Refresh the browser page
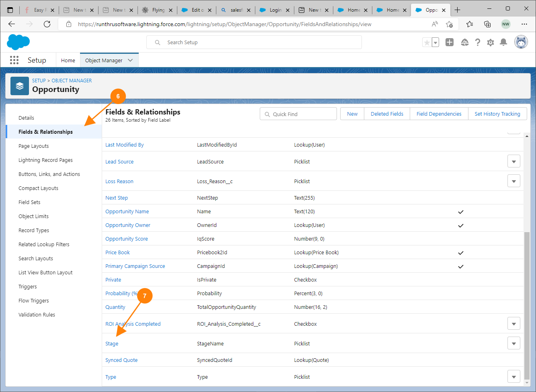 [47, 24]
